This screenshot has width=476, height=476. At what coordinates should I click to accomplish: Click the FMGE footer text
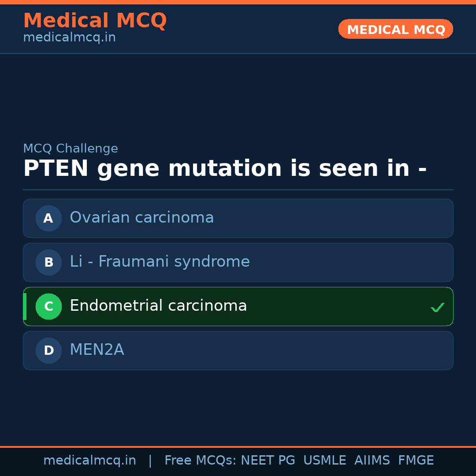pos(416,461)
